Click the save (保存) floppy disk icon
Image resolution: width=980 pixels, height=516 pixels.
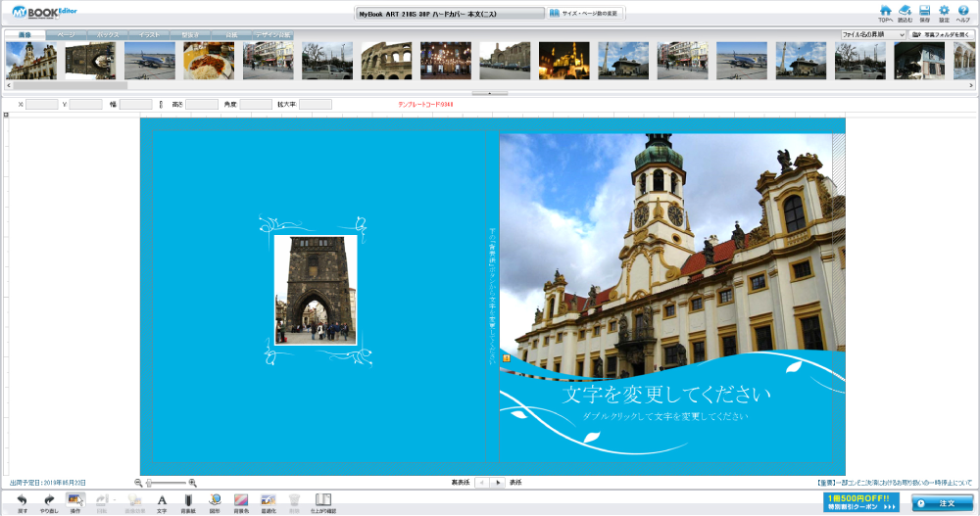click(x=924, y=11)
